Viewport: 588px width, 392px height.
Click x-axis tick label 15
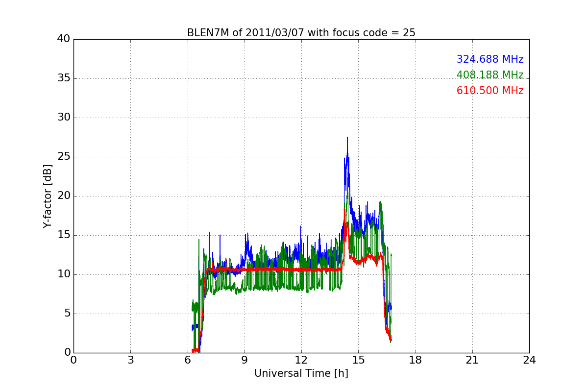pos(358,360)
